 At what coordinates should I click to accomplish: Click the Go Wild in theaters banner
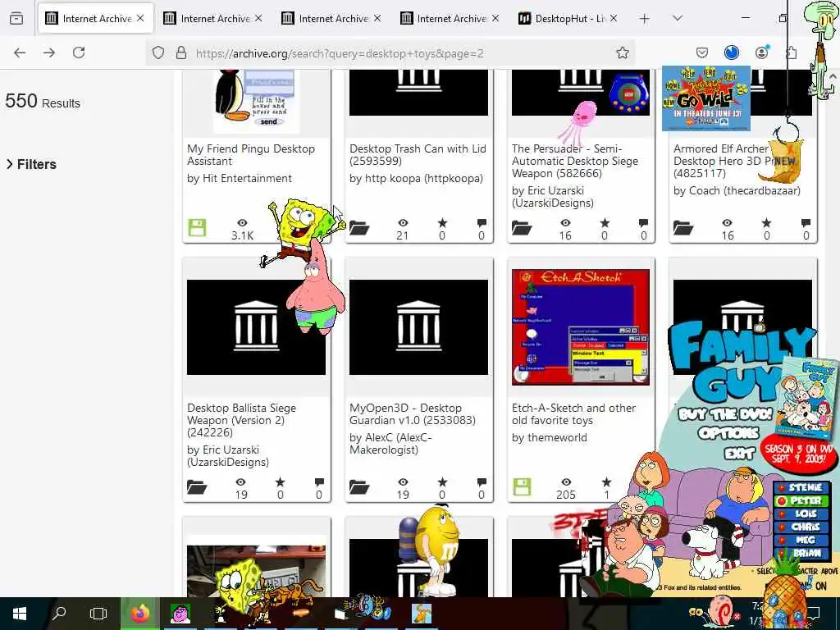point(706,98)
